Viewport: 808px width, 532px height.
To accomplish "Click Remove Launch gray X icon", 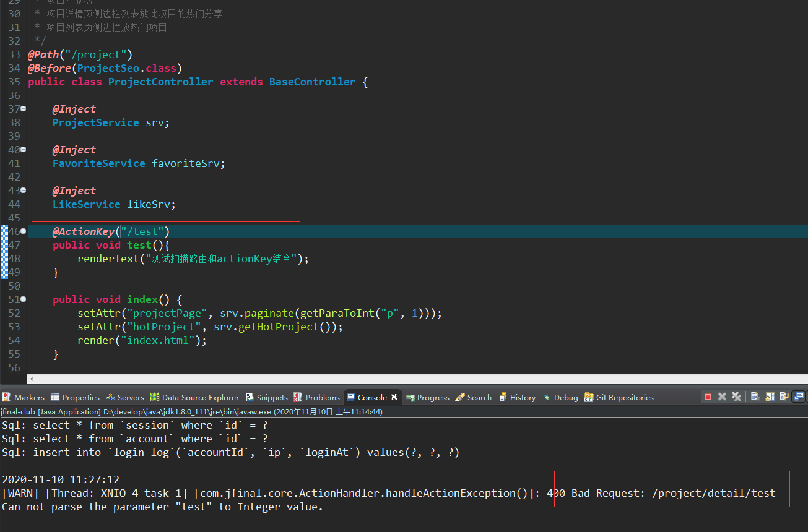I will point(722,397).
